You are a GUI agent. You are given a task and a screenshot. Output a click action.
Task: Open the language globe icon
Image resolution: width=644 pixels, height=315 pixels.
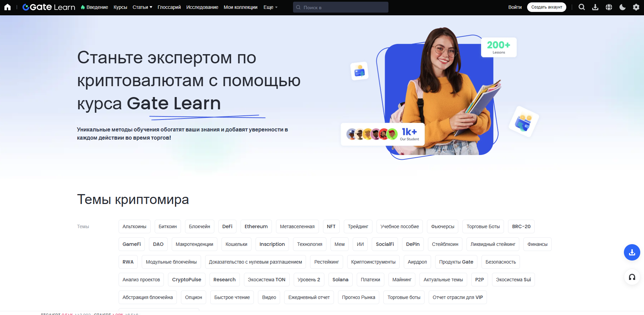click(609, 7)
